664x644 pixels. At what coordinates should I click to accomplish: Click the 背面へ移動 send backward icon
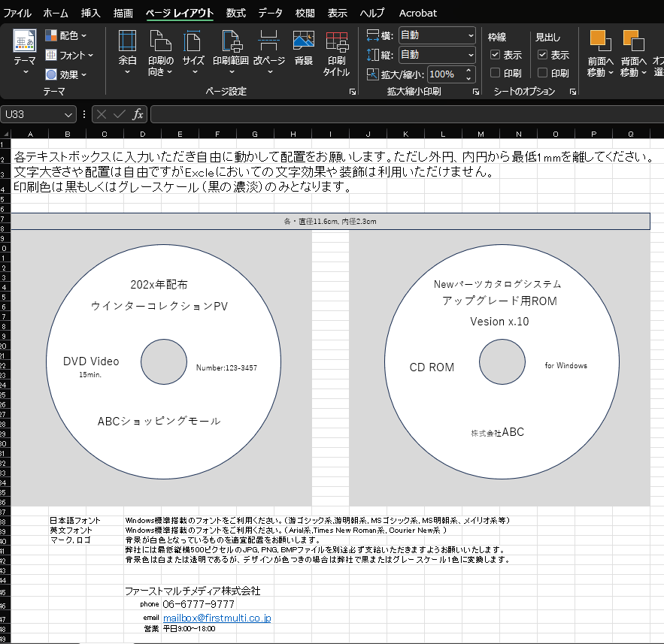(x=633, y=41)
